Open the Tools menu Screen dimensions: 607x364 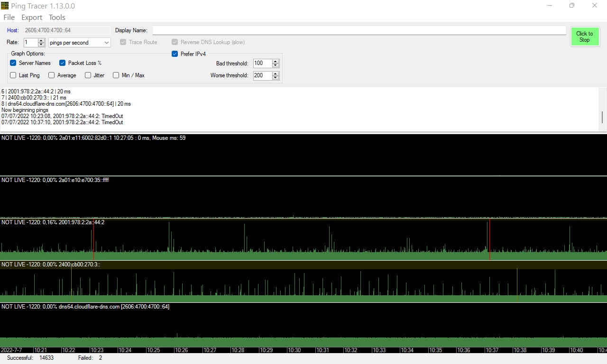[x=57, y=18]
